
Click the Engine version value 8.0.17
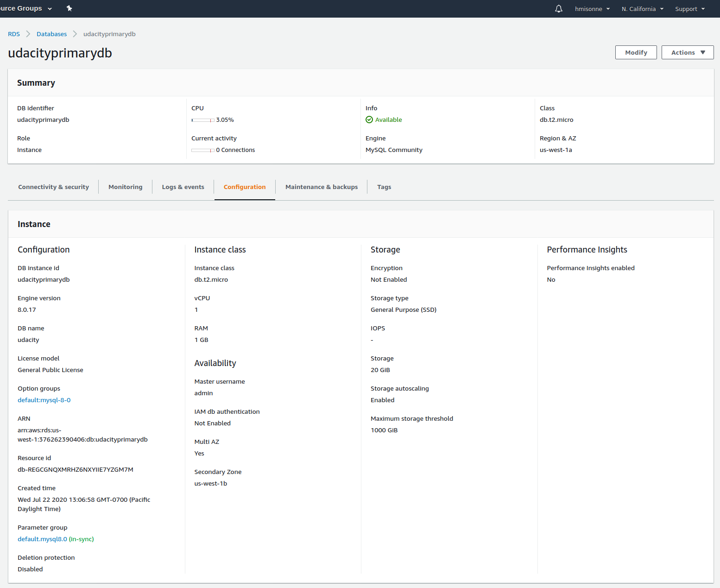27,310
